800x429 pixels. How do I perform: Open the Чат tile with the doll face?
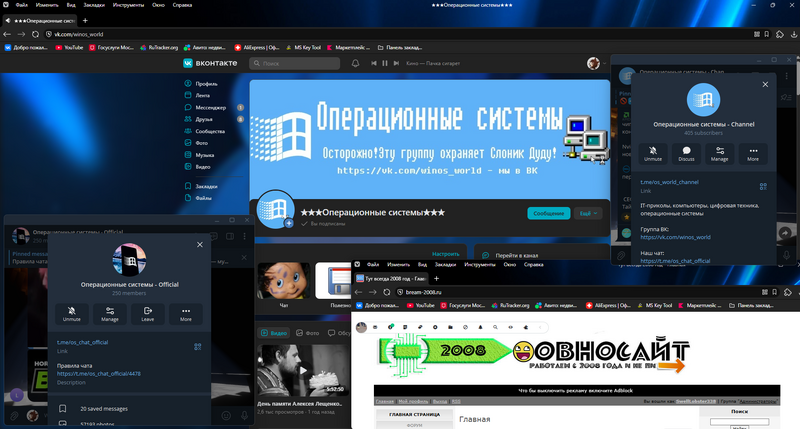[284, 285]
